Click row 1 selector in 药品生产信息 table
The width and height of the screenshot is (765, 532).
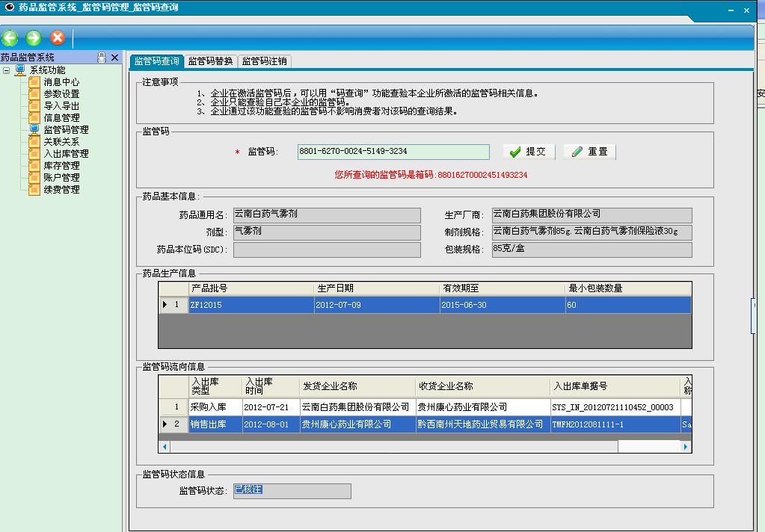[x=173, y=305]
